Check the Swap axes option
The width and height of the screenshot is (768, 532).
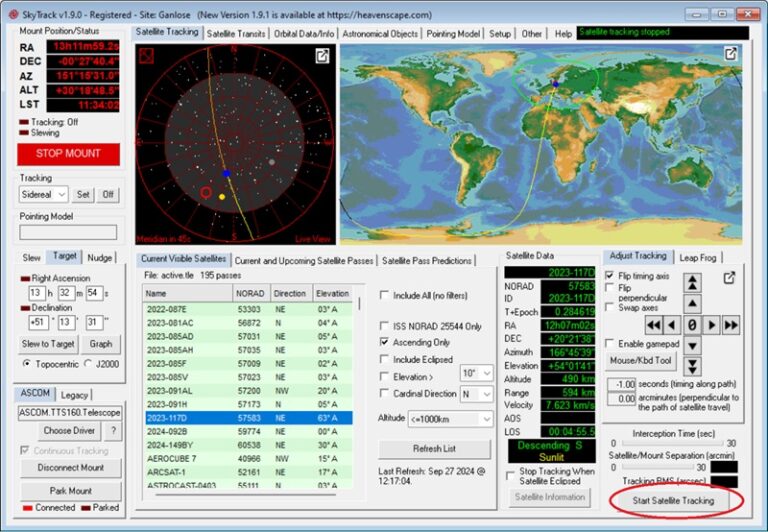coord(609,307)
